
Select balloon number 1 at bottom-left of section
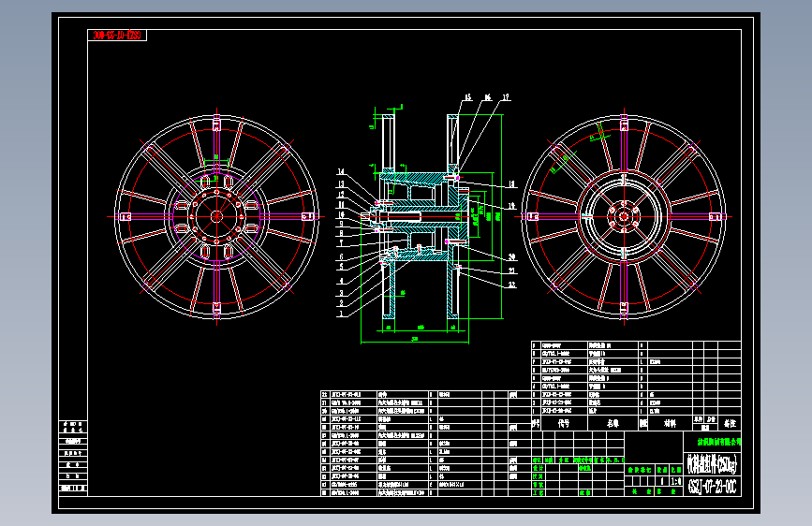[341, 314]
